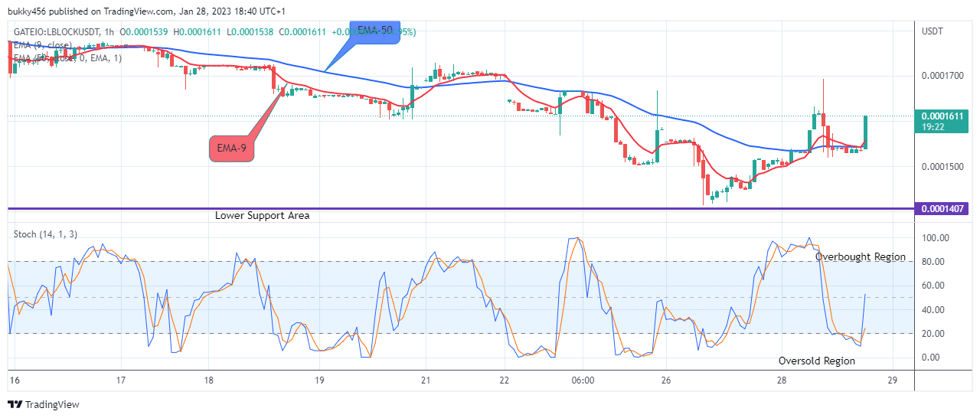Screen dimensions: 980x418
Task: Click date 21 on time axis
Action: (426, 380)
